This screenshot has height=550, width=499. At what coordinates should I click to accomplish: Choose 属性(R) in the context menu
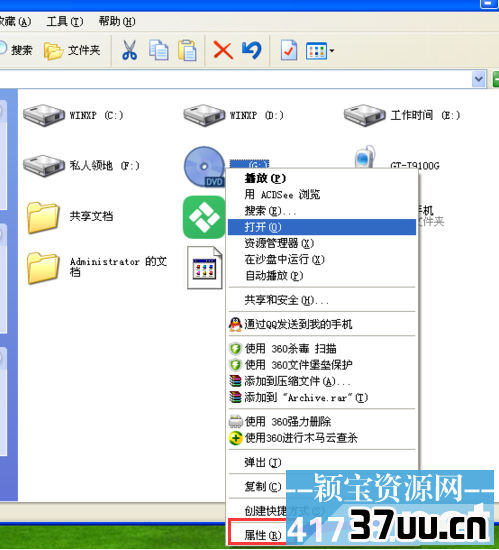pos(263,535)
